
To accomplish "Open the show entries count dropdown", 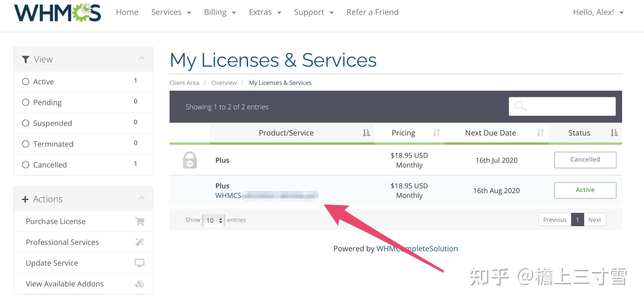I will (214, 220).
